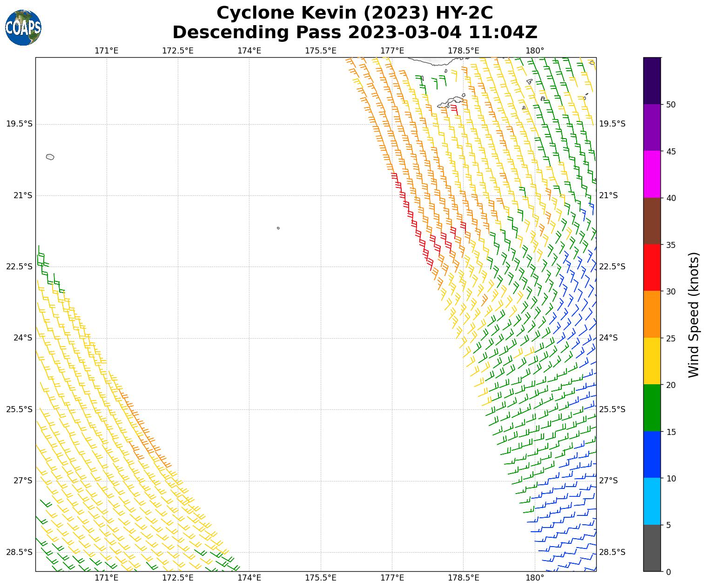Click the small island outline near 174.5°E
This screenshot has width=707, height=588.
click(x=278, y=228)
